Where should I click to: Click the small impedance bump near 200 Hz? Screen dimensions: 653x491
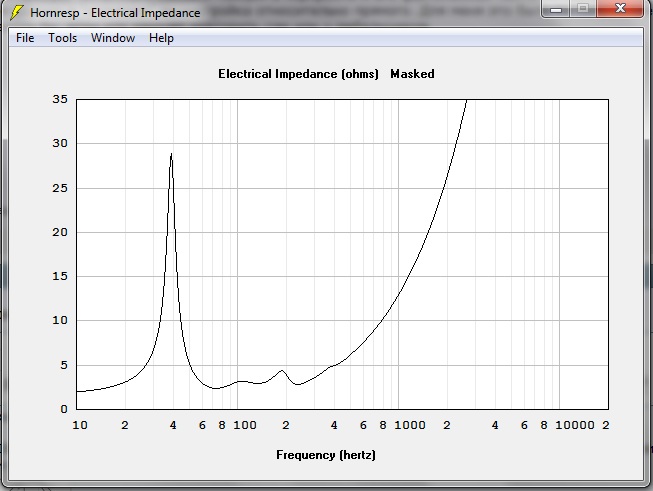click(x=282, y=370)
